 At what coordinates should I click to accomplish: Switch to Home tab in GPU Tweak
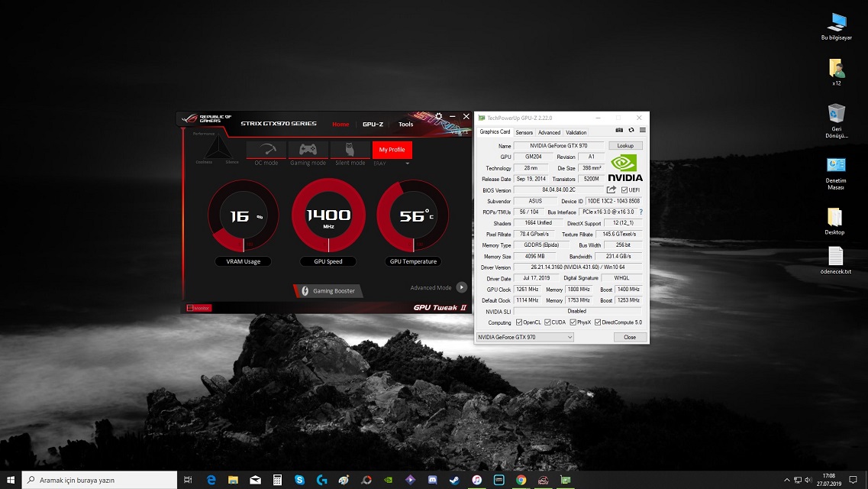[340, 124]
